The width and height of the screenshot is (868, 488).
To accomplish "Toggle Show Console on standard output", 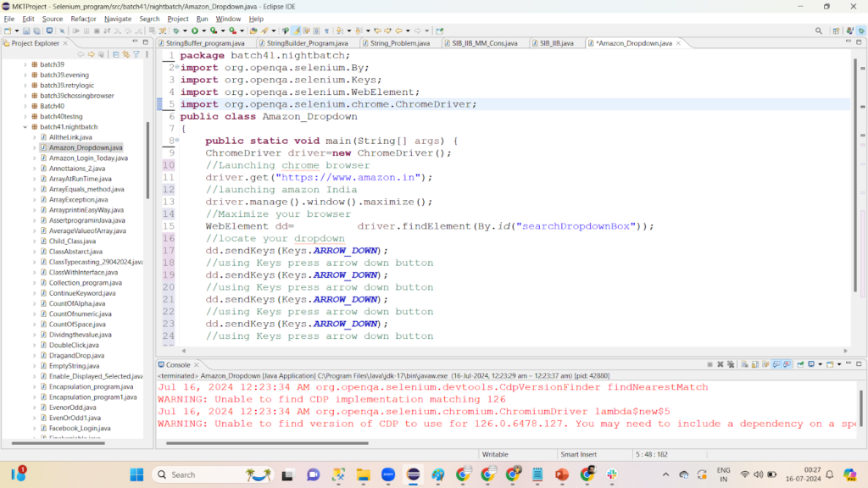I will pyautogui.click(x=776, y=364).
